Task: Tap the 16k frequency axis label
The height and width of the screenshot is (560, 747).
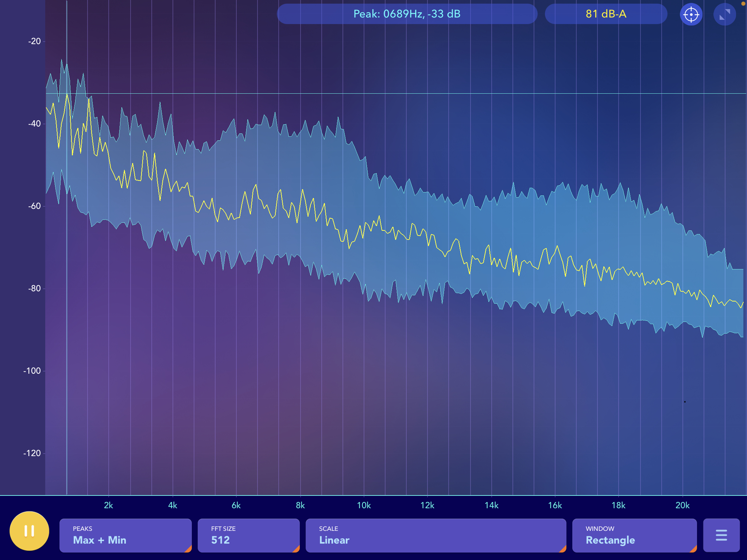Action: point(555,505)
